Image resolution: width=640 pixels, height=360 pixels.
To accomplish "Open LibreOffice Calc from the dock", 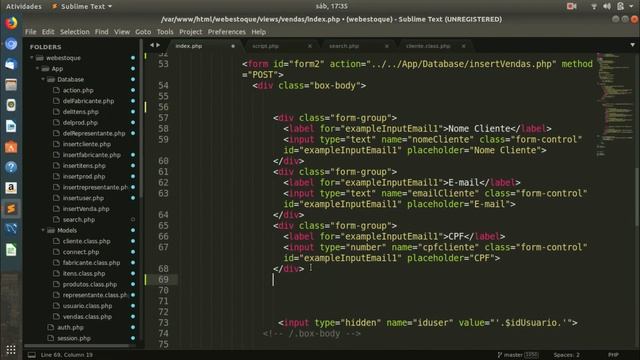I will pyautogui.click(x=11, y=250).
